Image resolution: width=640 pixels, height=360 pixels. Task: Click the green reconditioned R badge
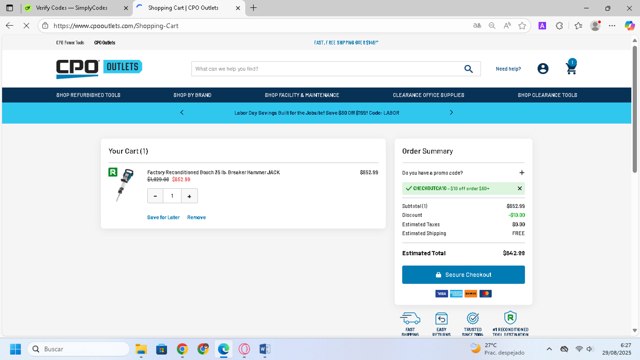(x=113, y=172)
